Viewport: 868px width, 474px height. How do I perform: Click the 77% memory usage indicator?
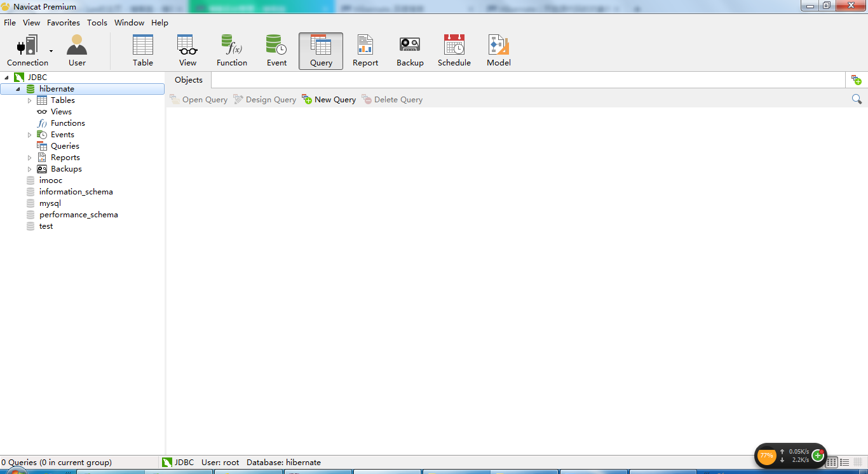pos(767,456)
